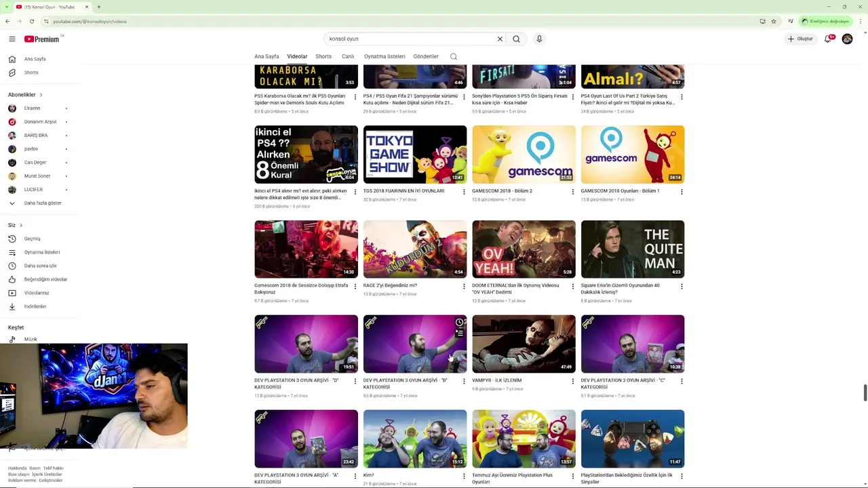
Task: Open options for VAMPYR - İLK İZLENİM
Action: pos(573,381)
